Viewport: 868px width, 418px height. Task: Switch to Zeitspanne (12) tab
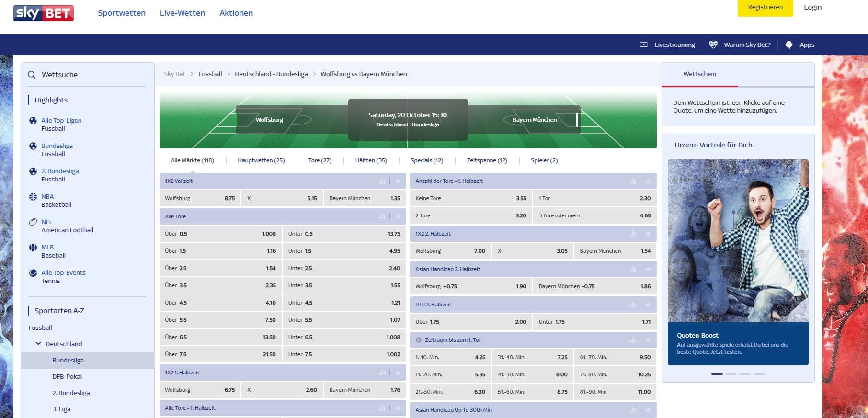pos(487,160)
